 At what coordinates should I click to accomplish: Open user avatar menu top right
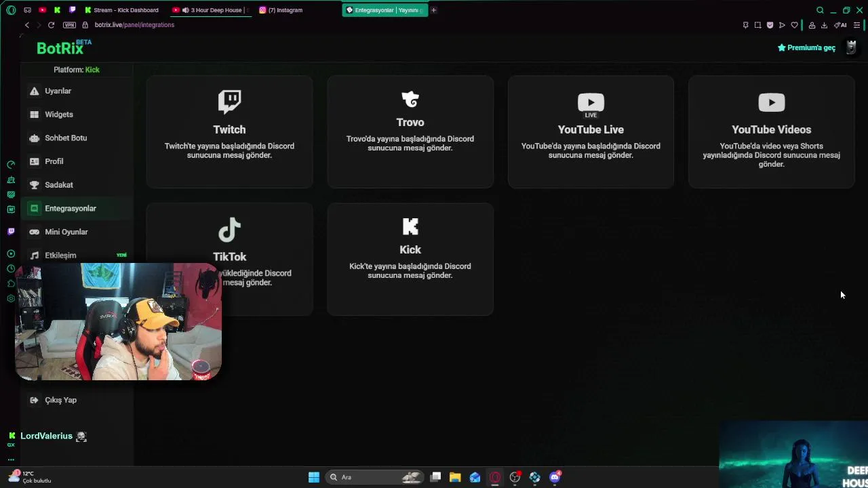850,47
